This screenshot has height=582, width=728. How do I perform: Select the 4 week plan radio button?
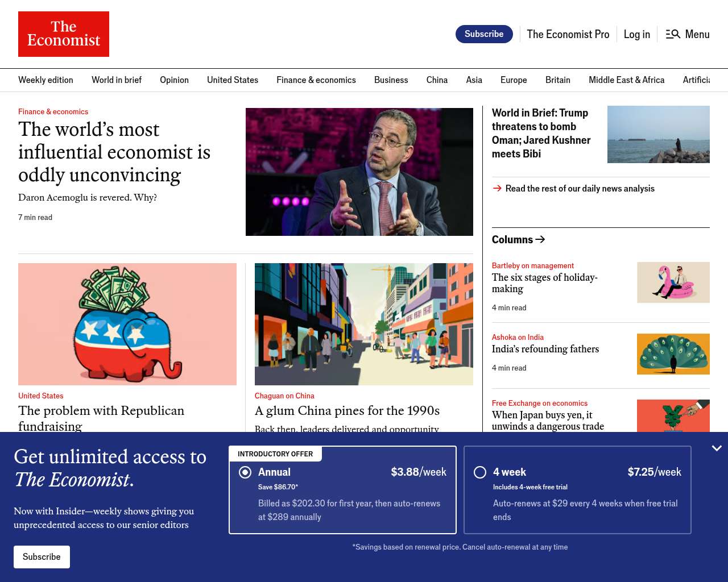tap(480, 472)
